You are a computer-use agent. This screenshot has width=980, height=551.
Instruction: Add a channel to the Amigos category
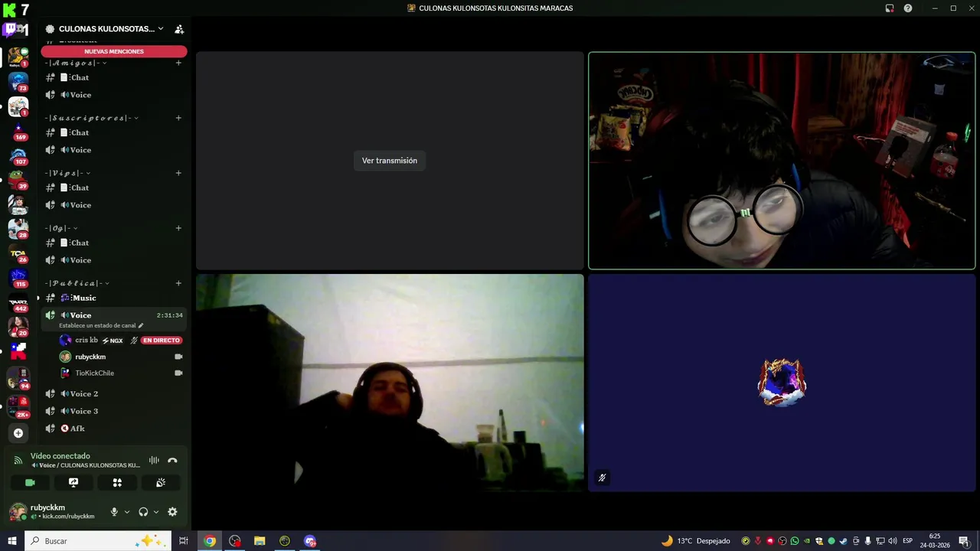tap(178, 63)
